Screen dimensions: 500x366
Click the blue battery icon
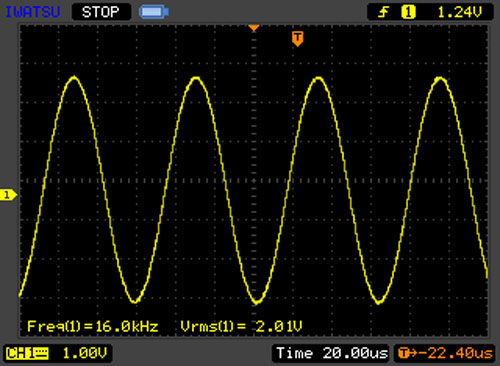tap(154, 12)
